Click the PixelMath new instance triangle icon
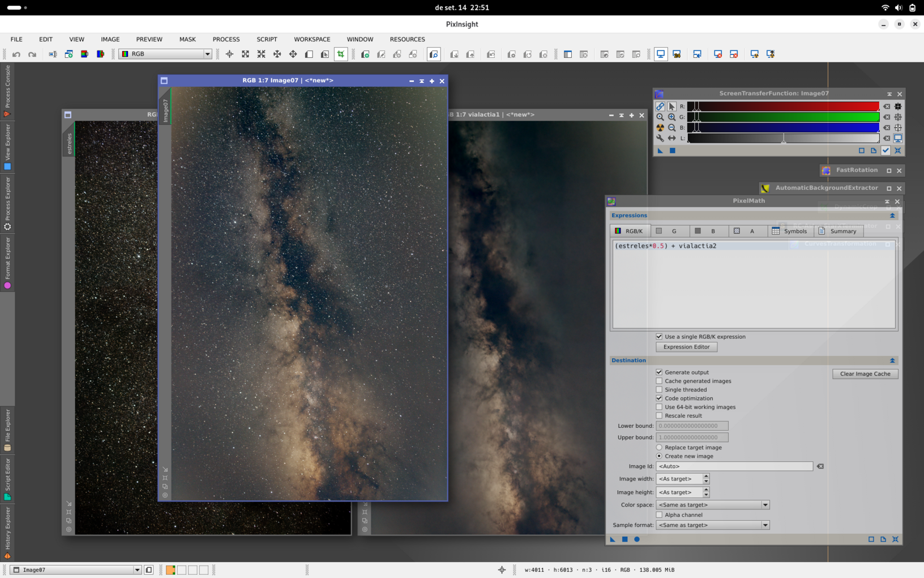924x578 pixels. [613, 539]
